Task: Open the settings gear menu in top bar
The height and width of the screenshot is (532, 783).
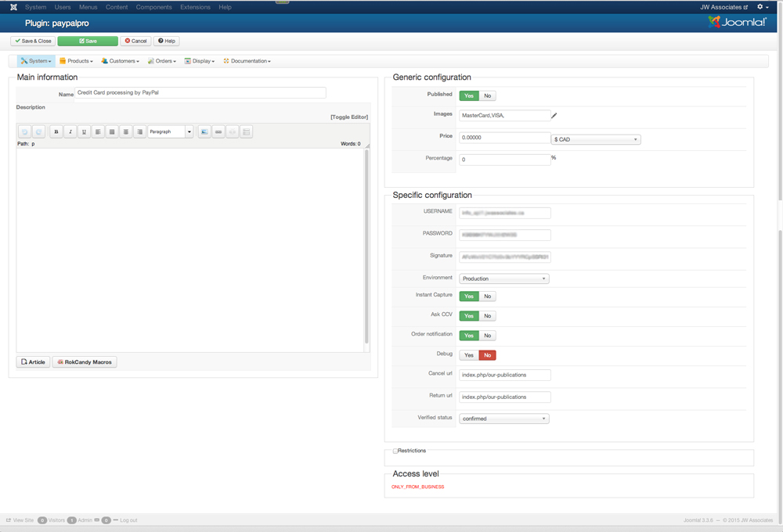Action: pos(763,7)
